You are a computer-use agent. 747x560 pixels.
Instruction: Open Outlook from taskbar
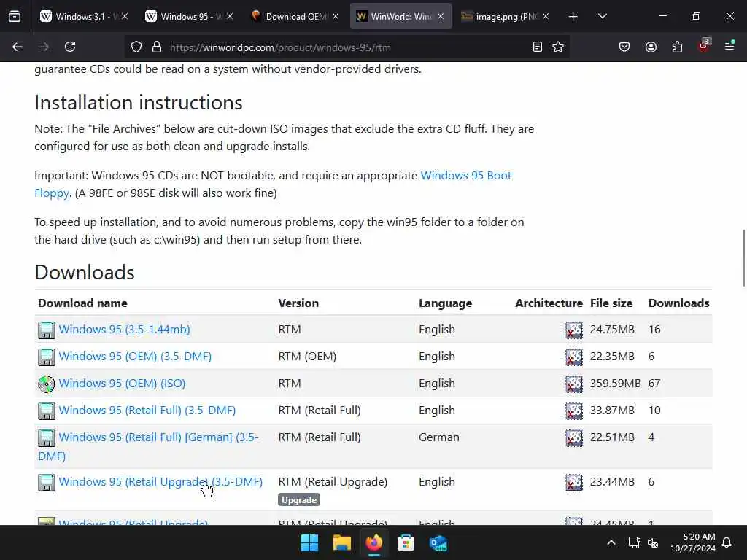(438, 542)
